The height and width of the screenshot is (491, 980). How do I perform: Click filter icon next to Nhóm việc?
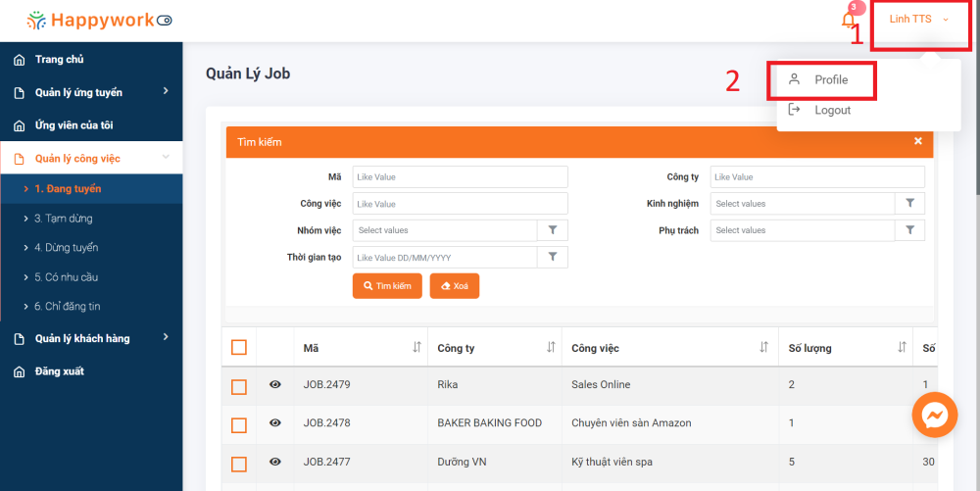point(553,230)
